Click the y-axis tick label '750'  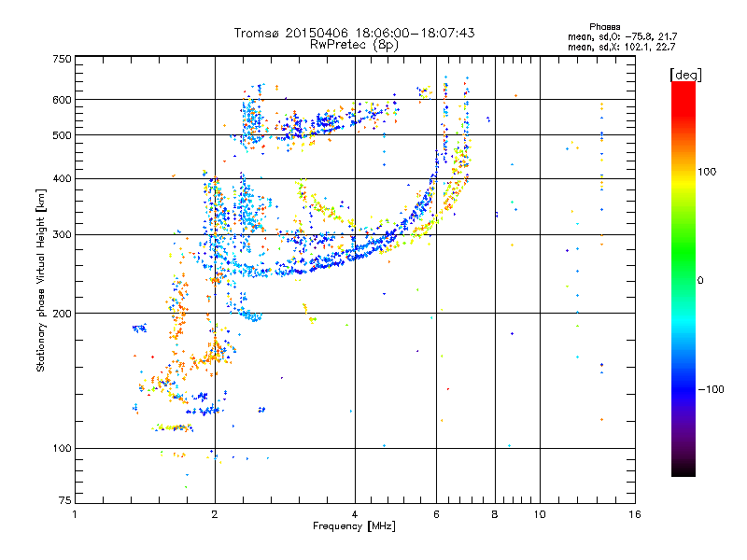(62, 59)
